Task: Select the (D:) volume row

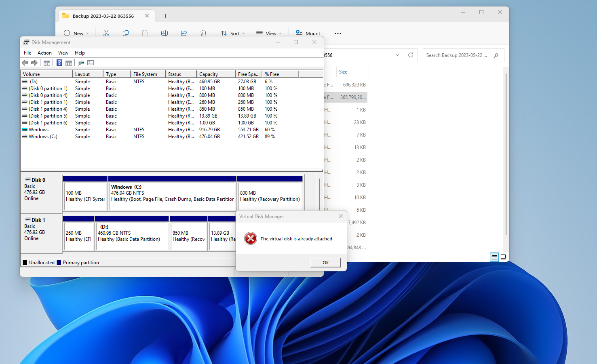Action: [171, 81]
